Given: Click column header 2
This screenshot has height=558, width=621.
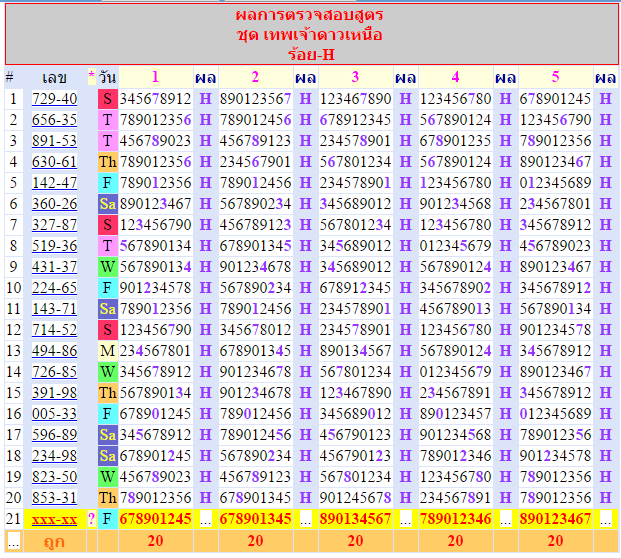Looking at the screenshot, I should pyautogui.click(x=255, y=77).
